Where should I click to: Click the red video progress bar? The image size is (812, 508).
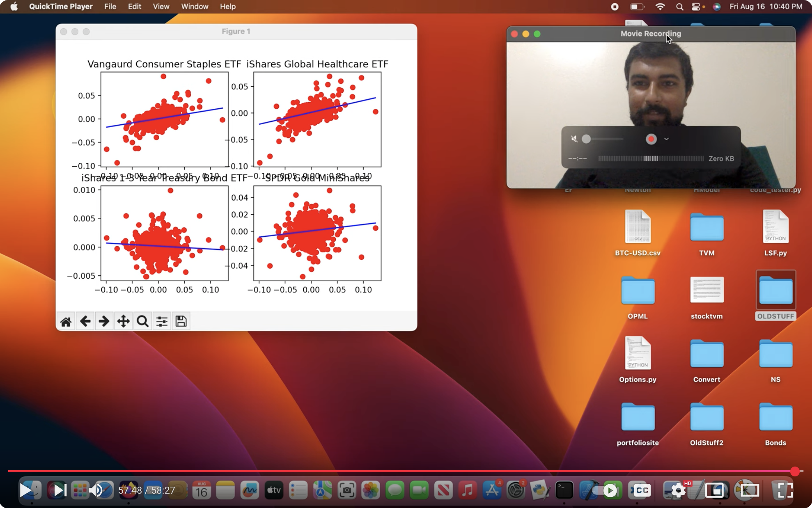[401, 471]
